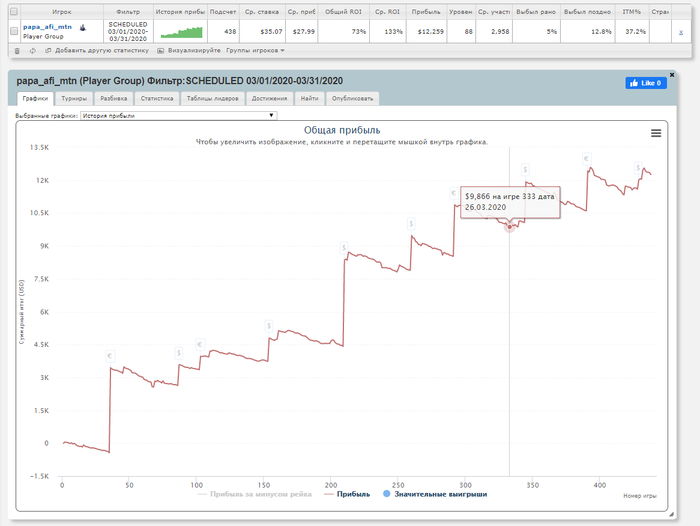The image size is (700, 526).
Task: Sort by the Выбыл поздно column header
Action: (588, 12)
